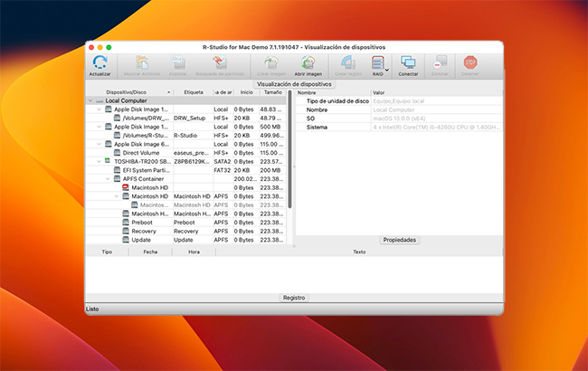
Task: Select the Z8PB6129K... serial cell
Action: (193, 161)
